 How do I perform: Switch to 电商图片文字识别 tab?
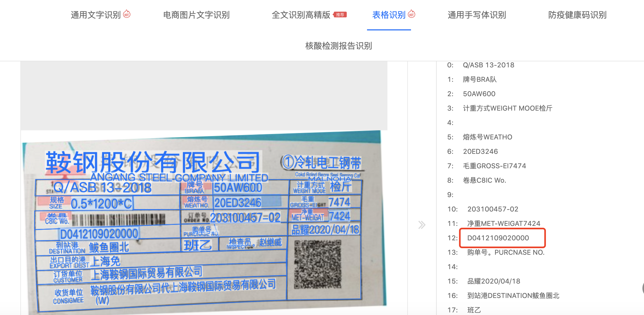point(196,15)
